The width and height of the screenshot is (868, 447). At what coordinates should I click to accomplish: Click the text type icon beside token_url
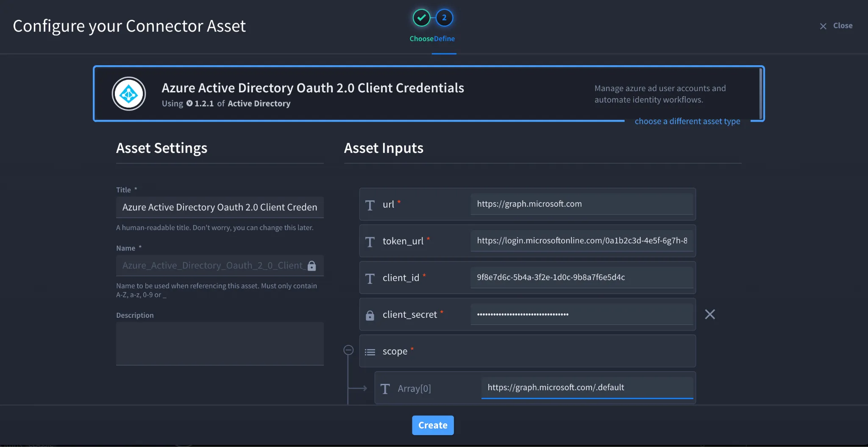pos(370,242)
